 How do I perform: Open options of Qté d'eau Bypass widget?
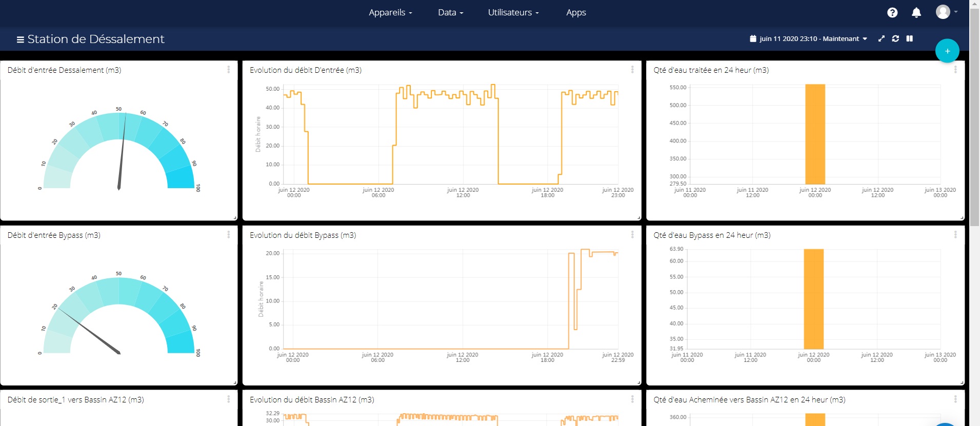[955, 235]
